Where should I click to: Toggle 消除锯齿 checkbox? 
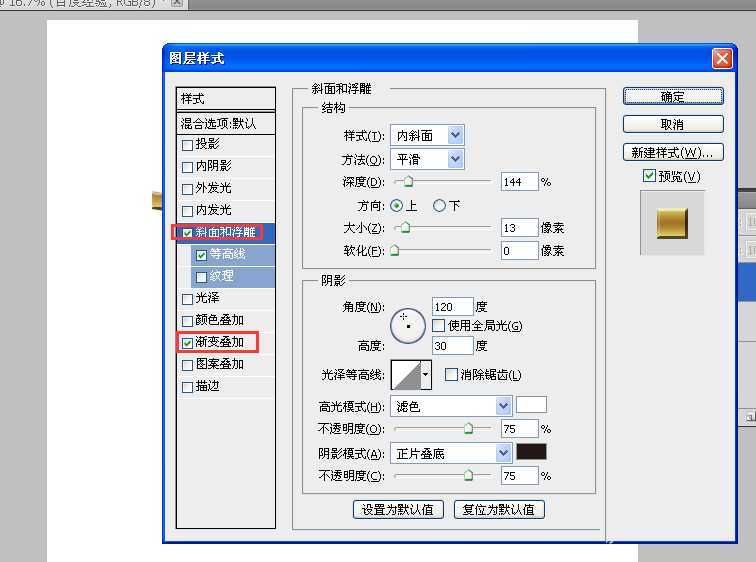451,375
